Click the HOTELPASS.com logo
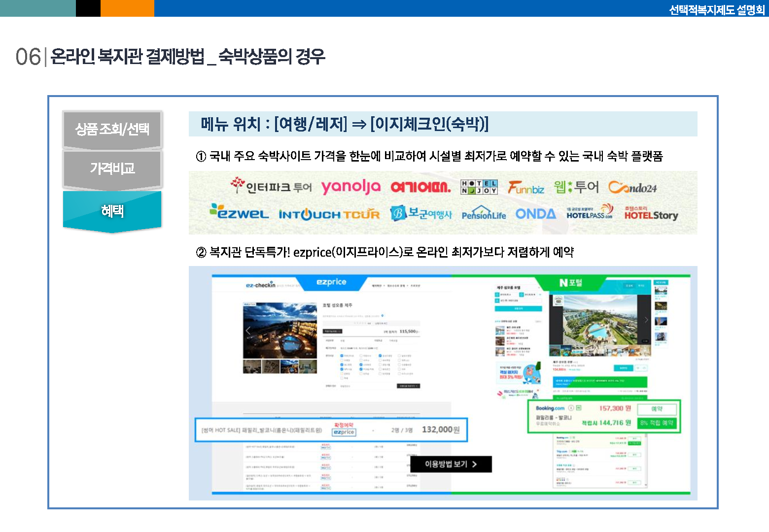Image resolution: width=769 pixels, height=532 pixels. [590, 212]
